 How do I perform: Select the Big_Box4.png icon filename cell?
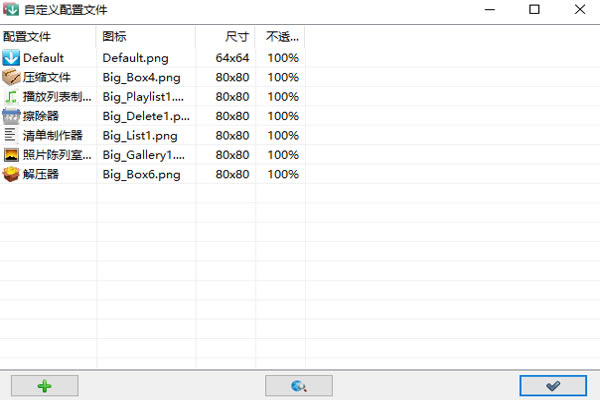coord(141,77)
